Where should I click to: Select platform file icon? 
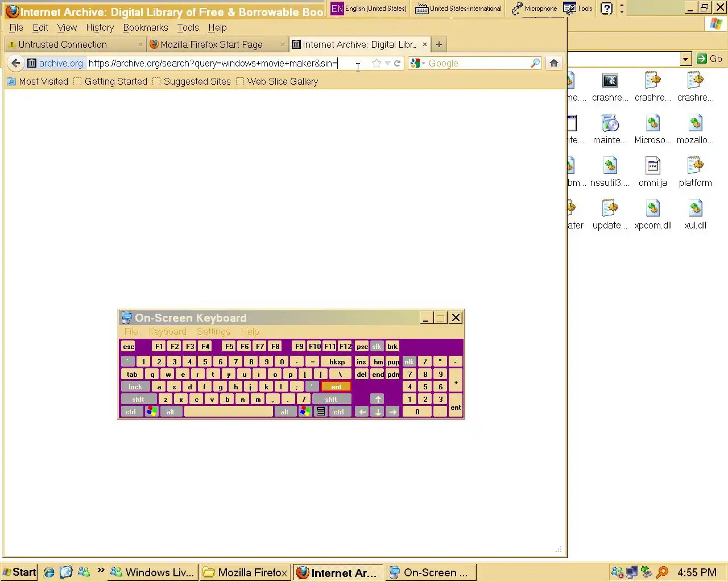coord(695,172)
